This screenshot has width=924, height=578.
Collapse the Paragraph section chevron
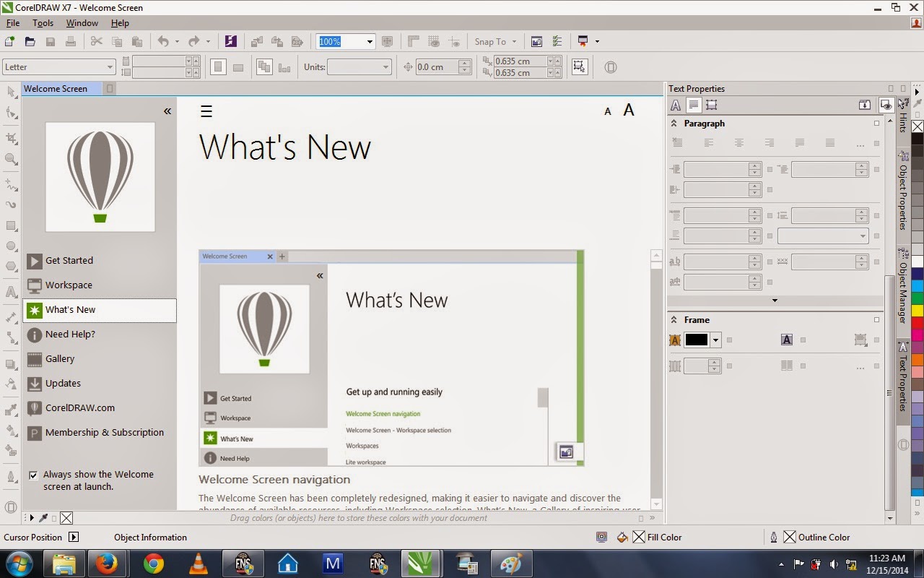click(674, 124)
